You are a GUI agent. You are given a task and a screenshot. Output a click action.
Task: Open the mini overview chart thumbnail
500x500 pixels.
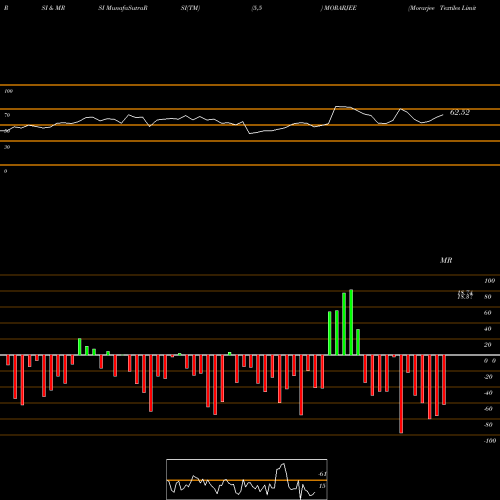247,479
